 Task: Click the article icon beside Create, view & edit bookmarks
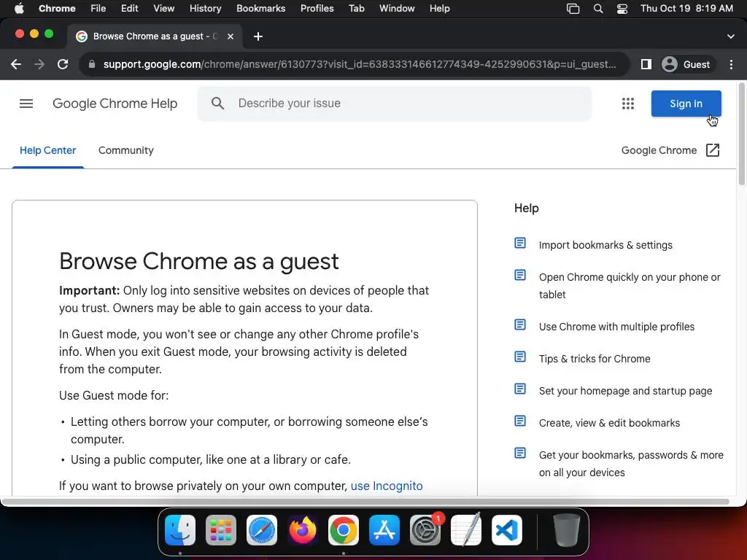coord(520,421)
